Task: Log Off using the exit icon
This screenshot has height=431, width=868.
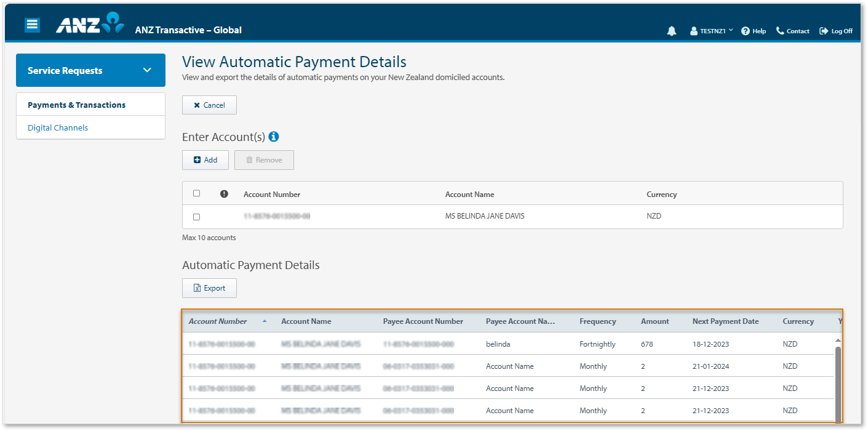Action: [823, 30]
